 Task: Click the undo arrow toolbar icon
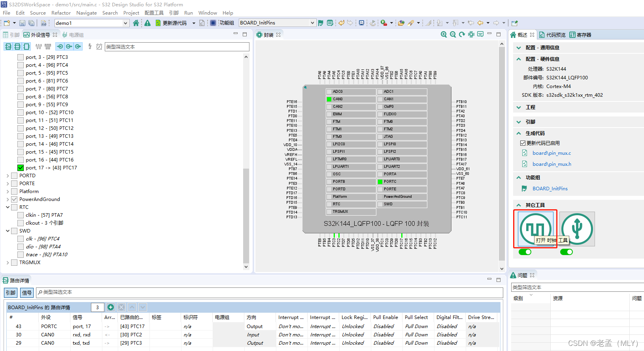pyautogui.click(x=341, y=23)
